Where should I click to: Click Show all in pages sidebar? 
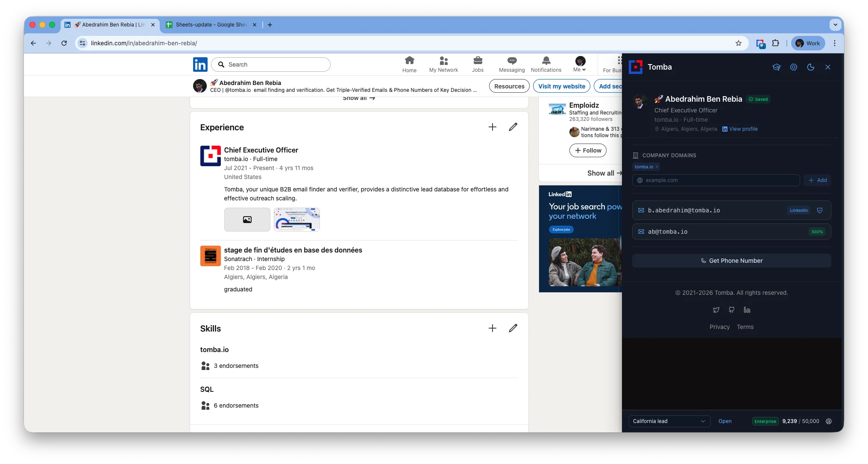[604, 173]
